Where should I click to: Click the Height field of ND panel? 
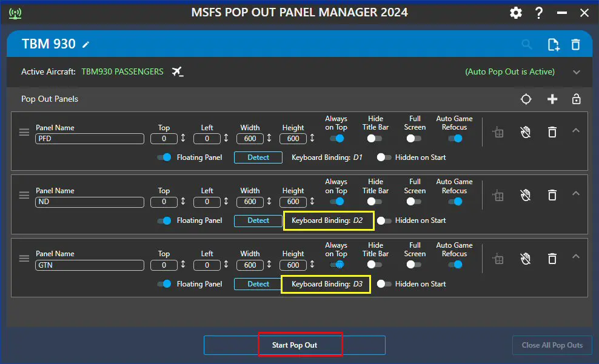[x=293, y=202]
